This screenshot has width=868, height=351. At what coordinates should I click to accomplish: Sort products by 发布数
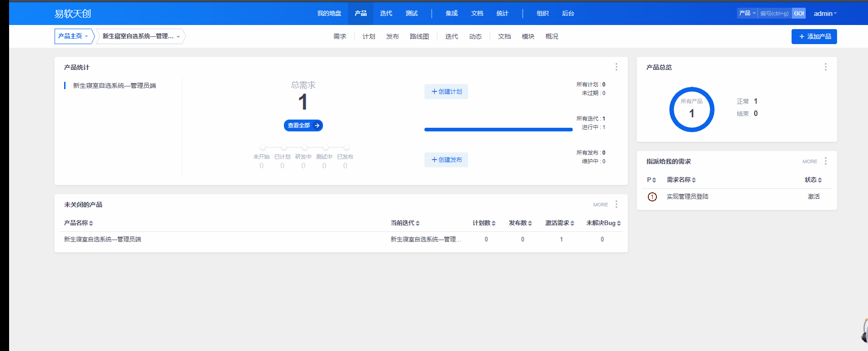pos(520,223)
